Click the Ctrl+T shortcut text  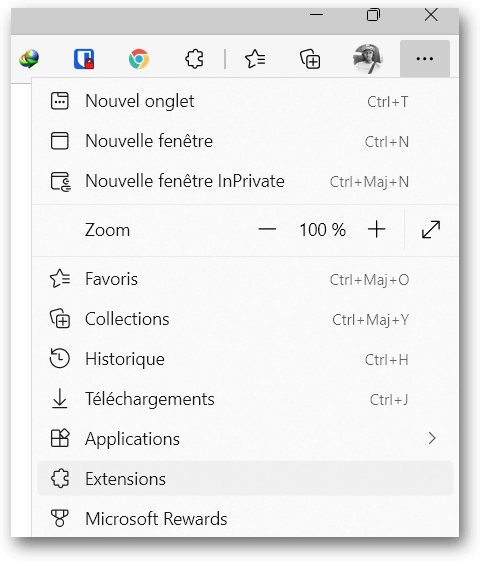388,102
